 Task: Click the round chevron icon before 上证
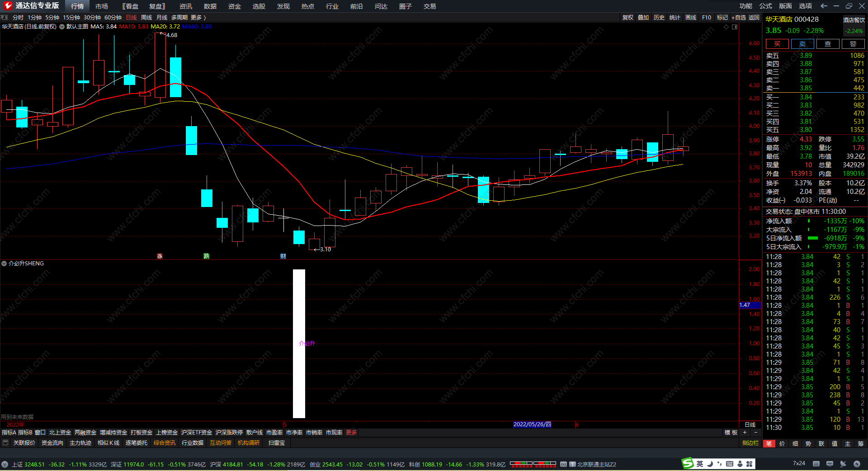pyautogui.click(x=5, y=464)
